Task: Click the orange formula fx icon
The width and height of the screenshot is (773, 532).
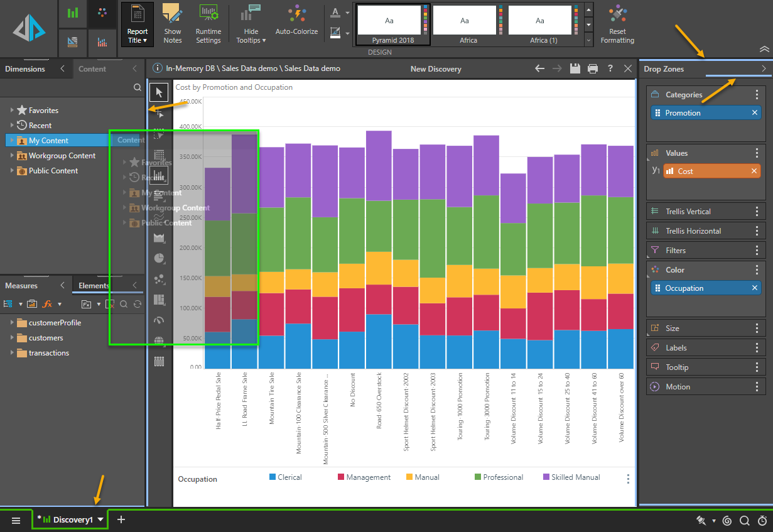Action: tap(47, 304)
